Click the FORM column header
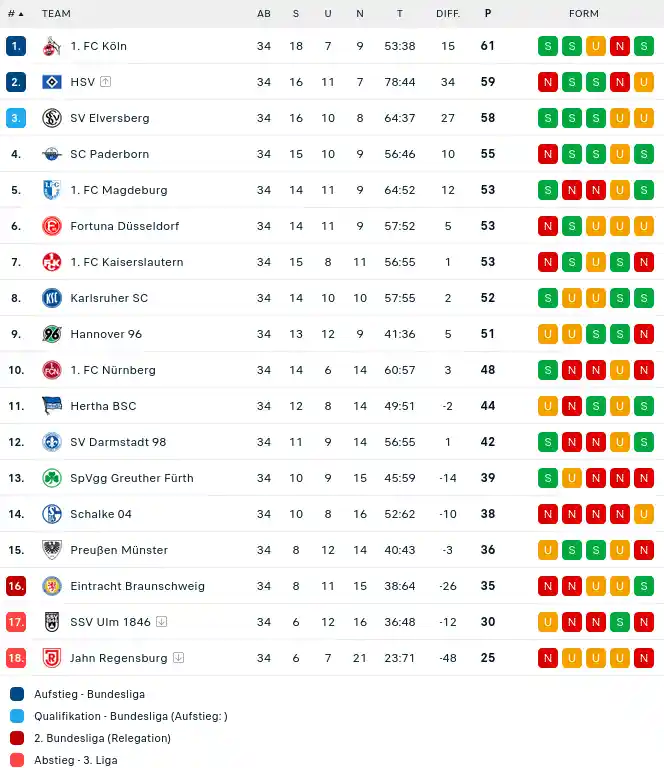 click(x=584, y=14)
